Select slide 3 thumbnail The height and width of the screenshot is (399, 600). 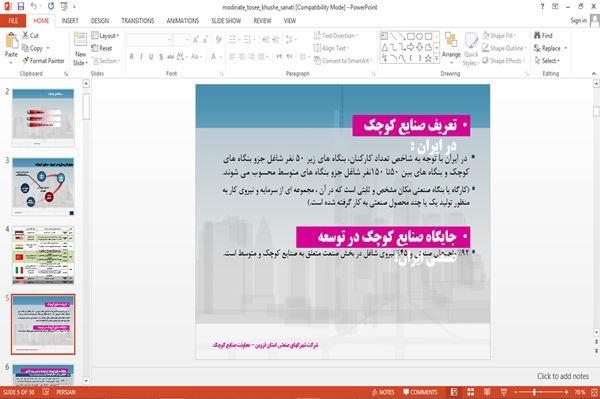[43, 187]
